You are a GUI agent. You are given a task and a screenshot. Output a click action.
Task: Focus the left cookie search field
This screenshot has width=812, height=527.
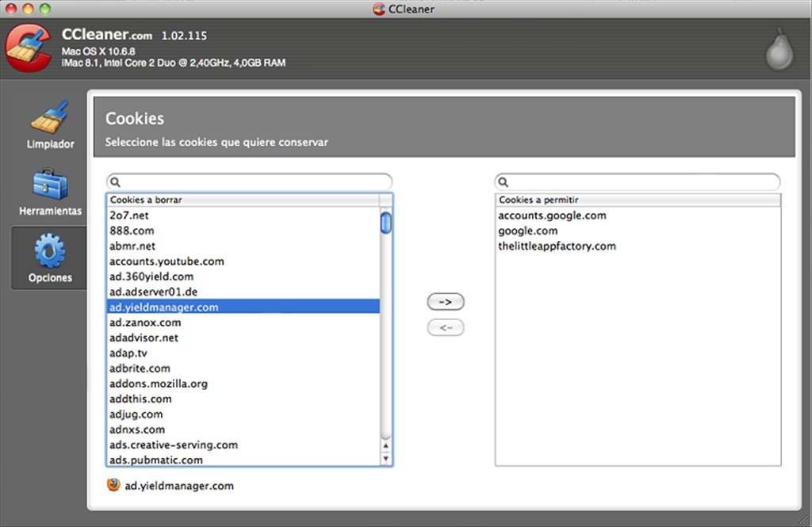(x=254, y=182)
